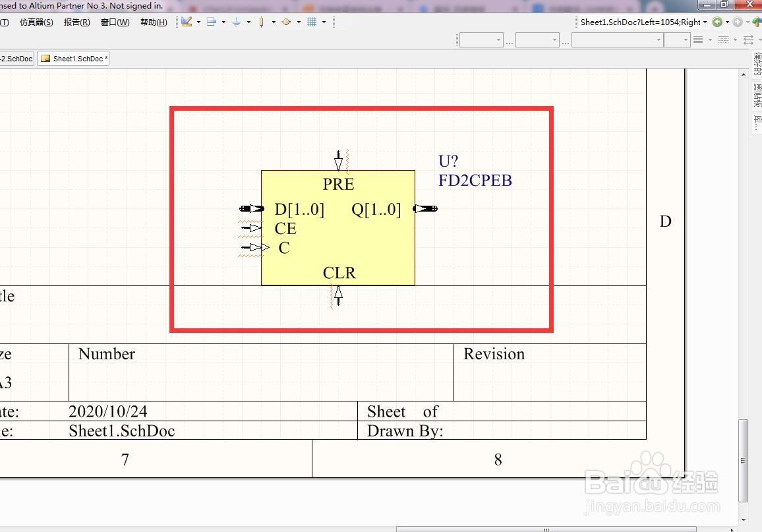Click the home page icon at toolbar end

pyautogui.click(x=757, y=22)
